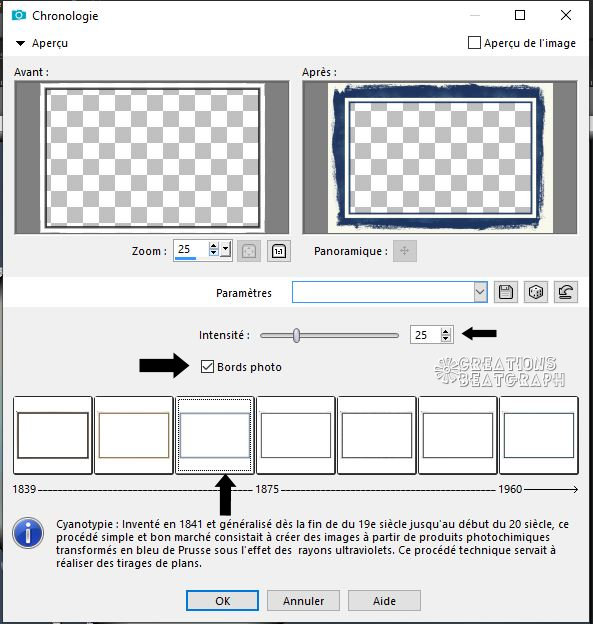
Task: Select the last 1960 era thumbnail
Action: (539, 435)
